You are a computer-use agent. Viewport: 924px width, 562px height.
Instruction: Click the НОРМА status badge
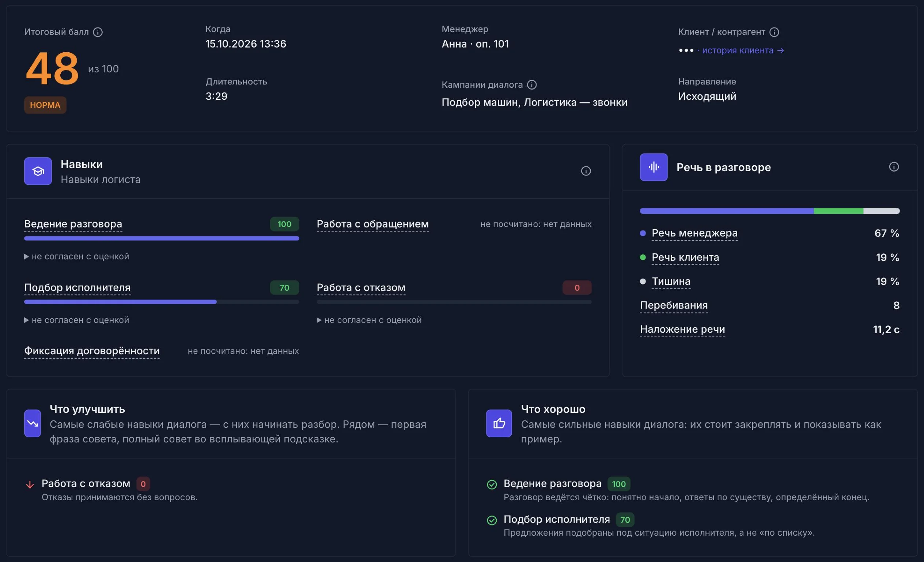pos(45,105)
